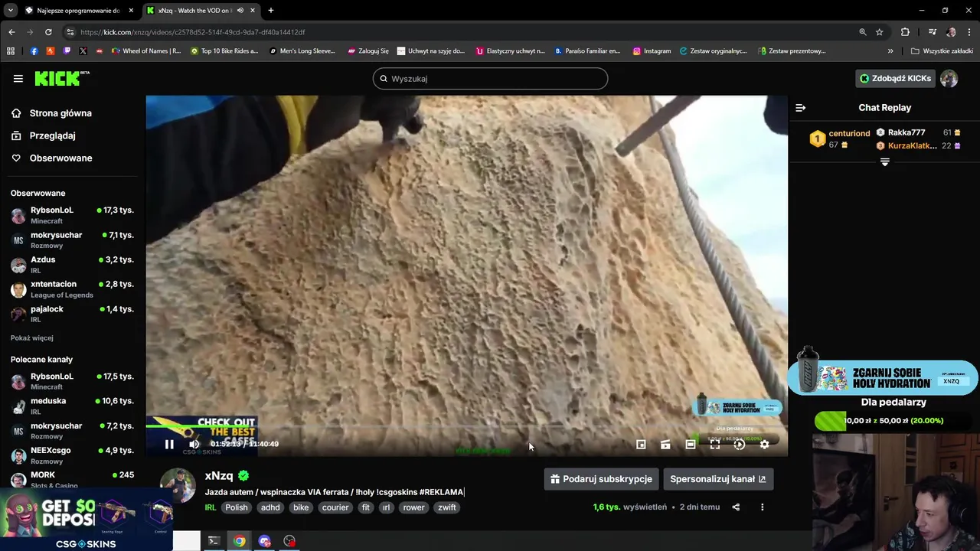Open recommended channel meduska
This screenshot has height=551, width=980.
(x=73, y=406)
